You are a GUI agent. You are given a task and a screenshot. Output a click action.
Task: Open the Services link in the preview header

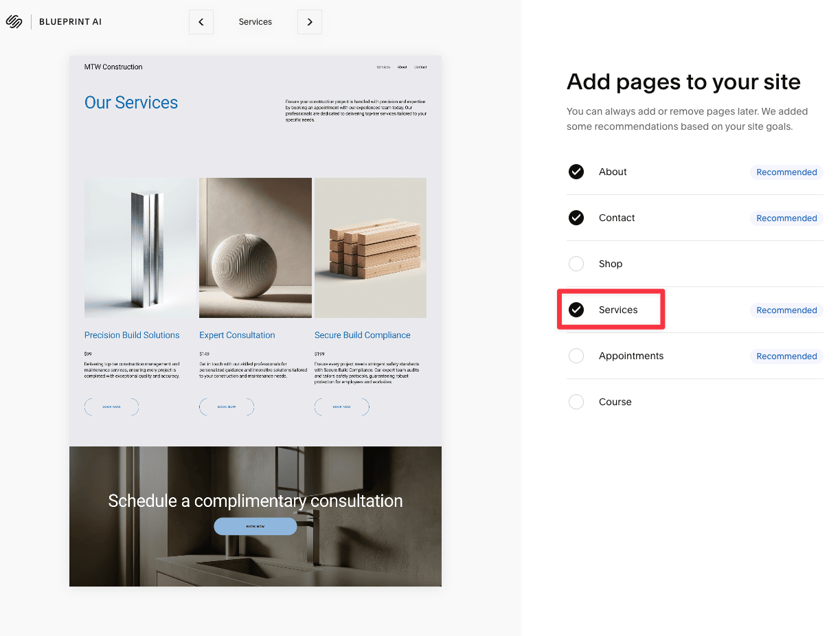coord(383,67)
